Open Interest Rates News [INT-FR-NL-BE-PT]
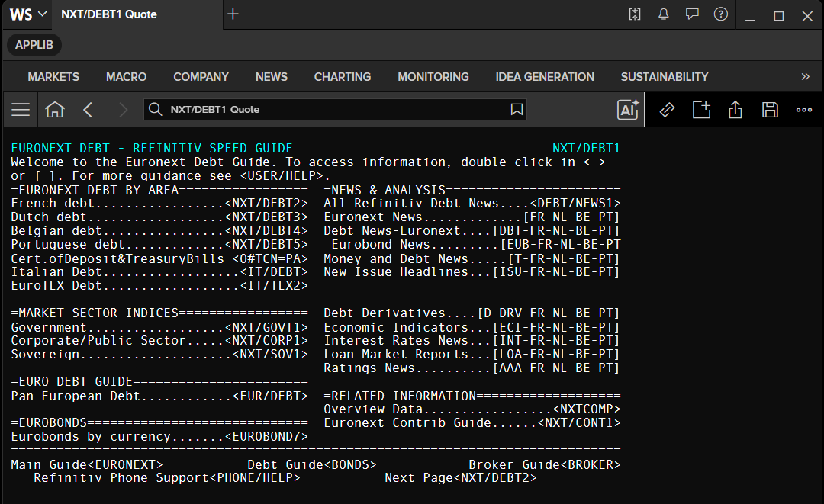The height and width of the screenshot is (504, 824). click(556, 340)
